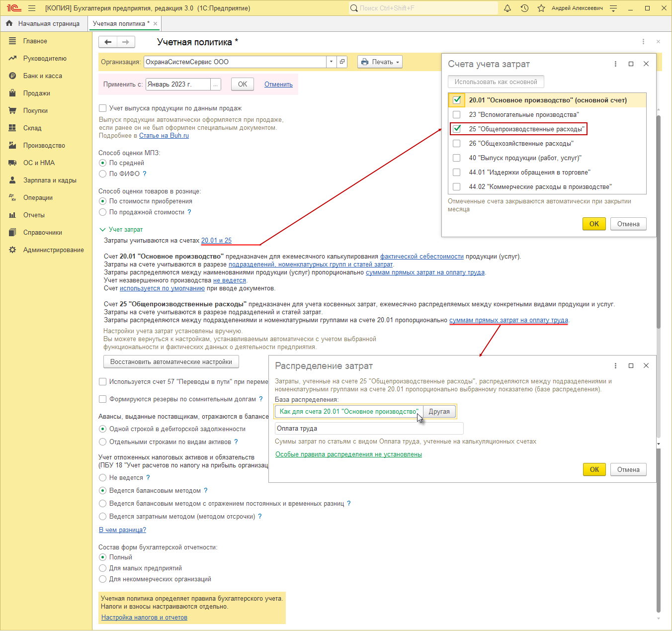Click the Home page house icon
The width and height of the screenshot is (672, 631).
click(9, 23)
